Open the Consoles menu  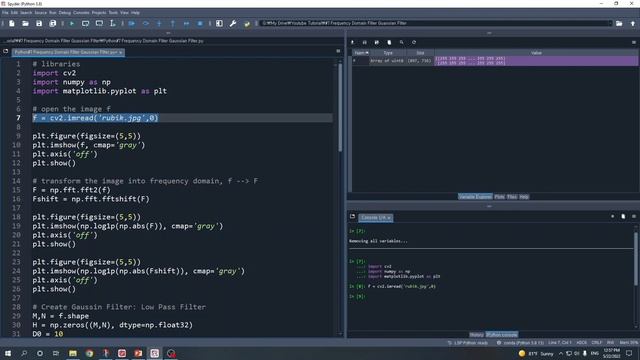point(81,13)
